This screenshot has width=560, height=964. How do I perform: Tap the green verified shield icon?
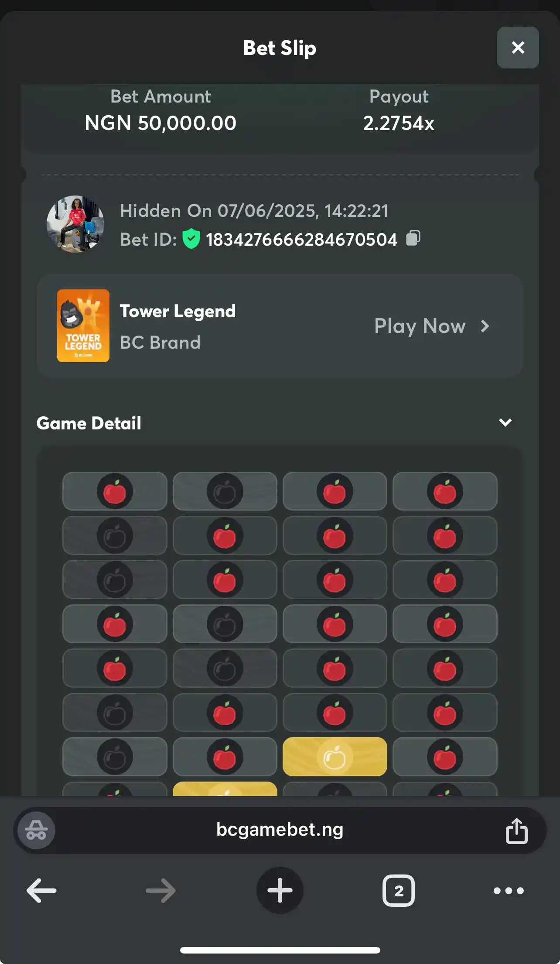(x=191, y=239)
